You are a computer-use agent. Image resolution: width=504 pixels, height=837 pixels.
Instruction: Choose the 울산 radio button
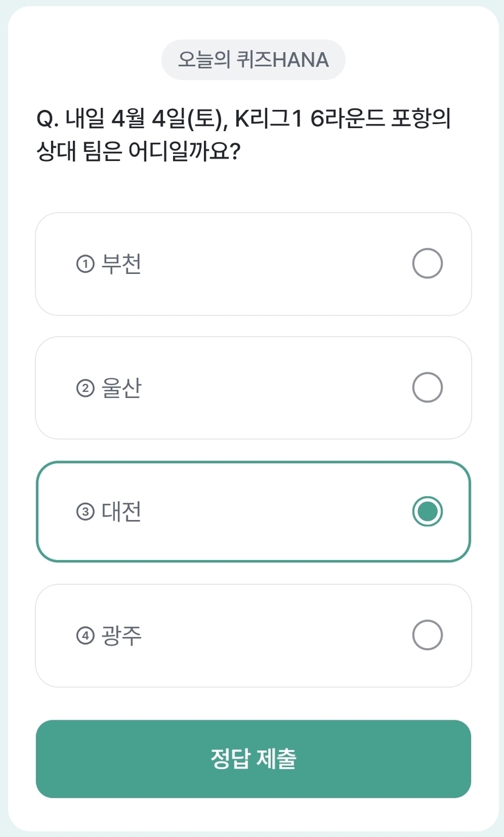point(427,388)
